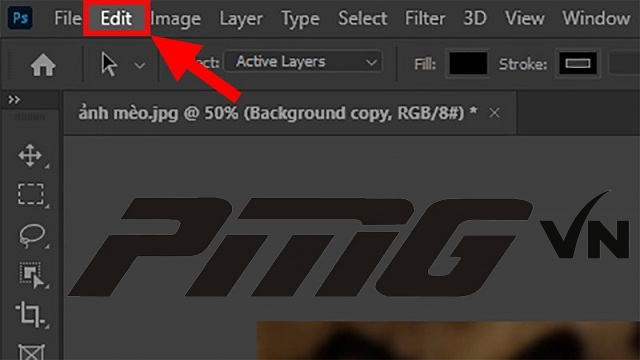Open the black Fill color swatch
Viewport: 640px width, 360px height.
pyautogui.click(x=468, y=64)
